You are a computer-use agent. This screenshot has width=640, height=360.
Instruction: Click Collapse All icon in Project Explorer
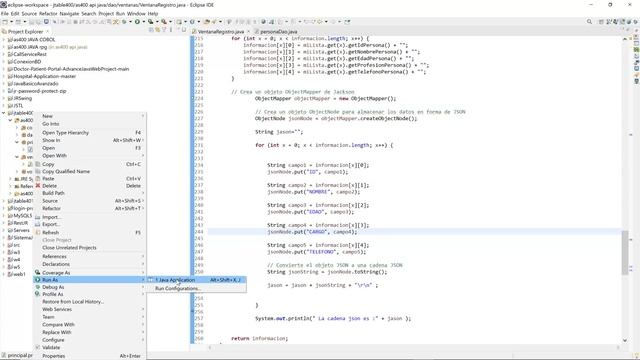(151, 30)
